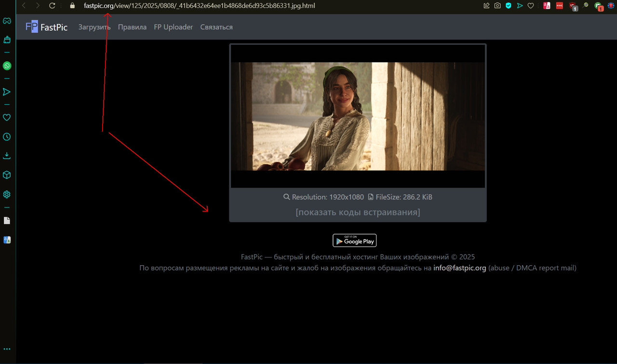Click the hosted image of the woman

(358, 116)
